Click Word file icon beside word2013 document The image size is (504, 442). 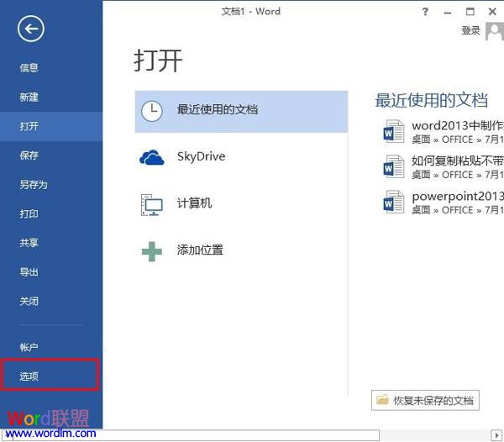(394, 131)
